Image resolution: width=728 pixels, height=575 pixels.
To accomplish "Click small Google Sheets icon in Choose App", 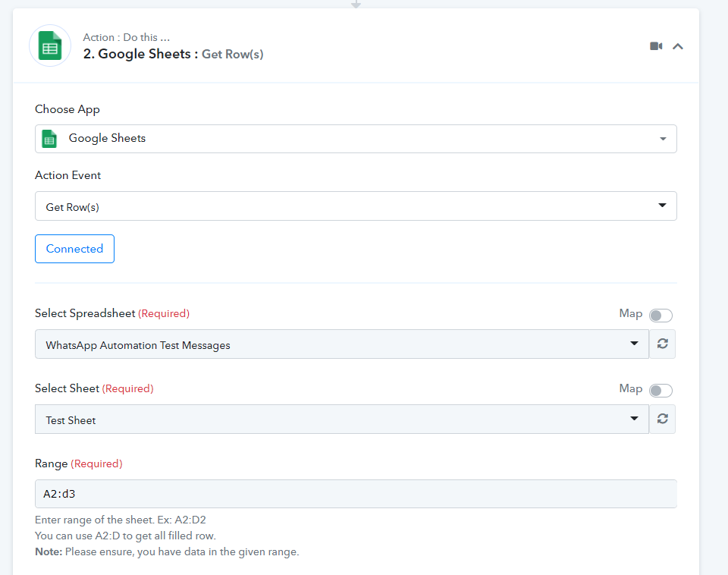I will point(49,139).
